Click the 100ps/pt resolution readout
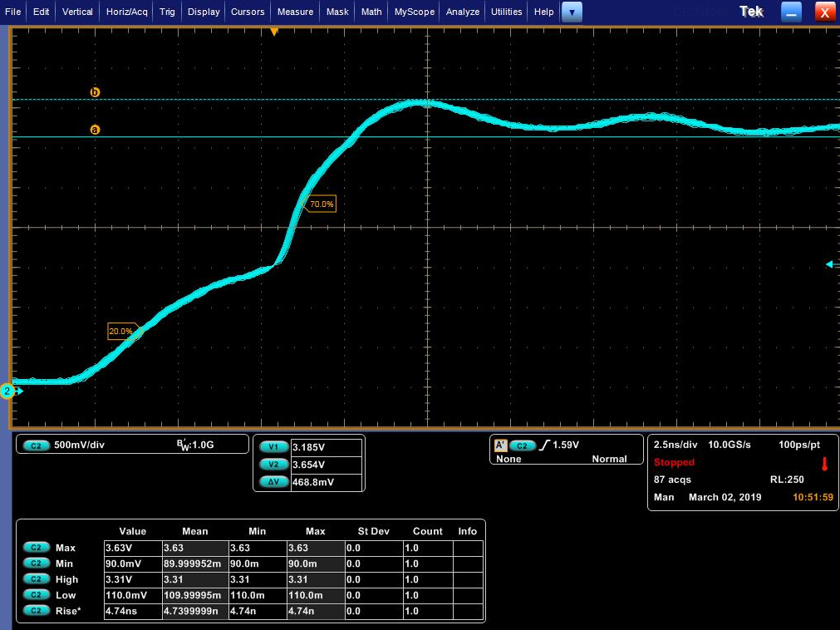The image size is (840, 630). point(799,445)
